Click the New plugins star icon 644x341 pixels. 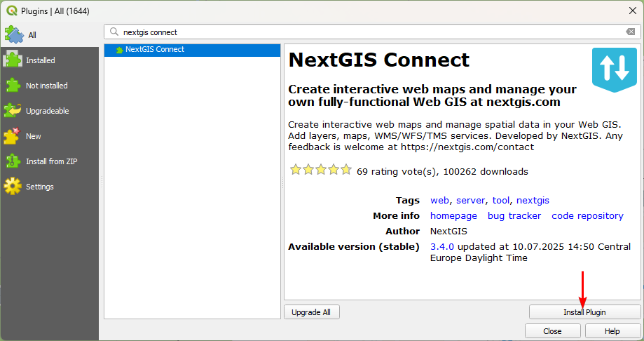coord(14,136)
